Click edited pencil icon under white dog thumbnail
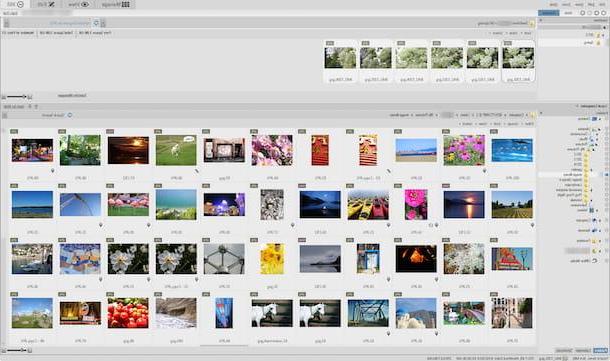610x361 pixels. (196, 170)
